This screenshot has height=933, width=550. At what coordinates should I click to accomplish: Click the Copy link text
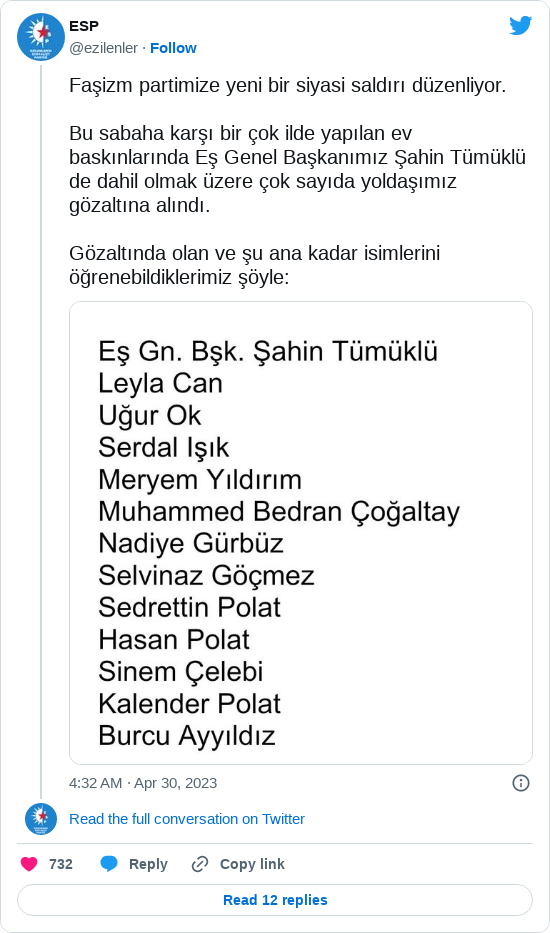point(252,864)
